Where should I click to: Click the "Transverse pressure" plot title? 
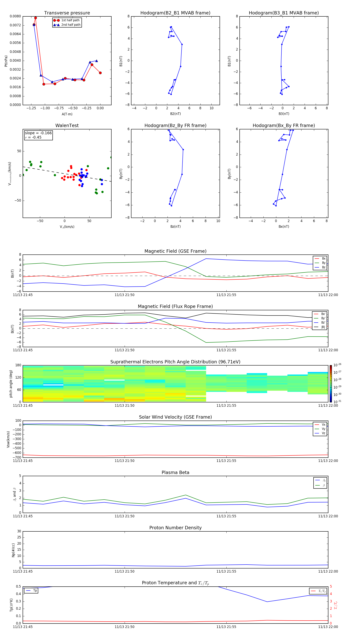[67, 13]
